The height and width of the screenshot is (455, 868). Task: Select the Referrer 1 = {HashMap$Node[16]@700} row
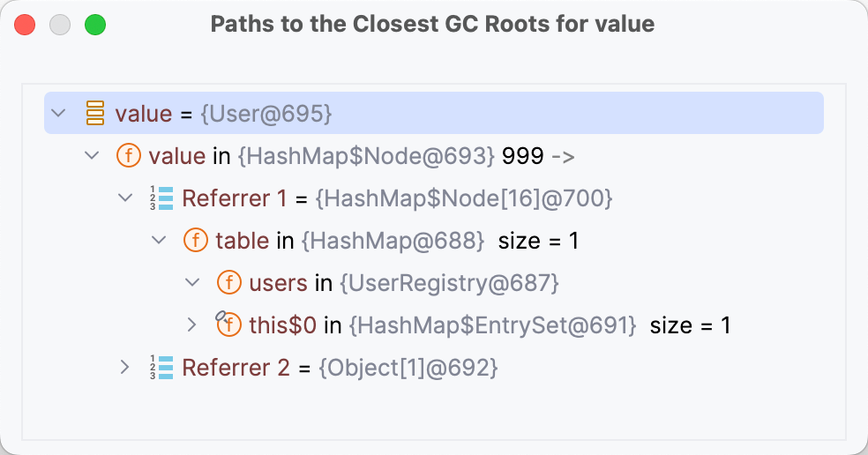397,198
